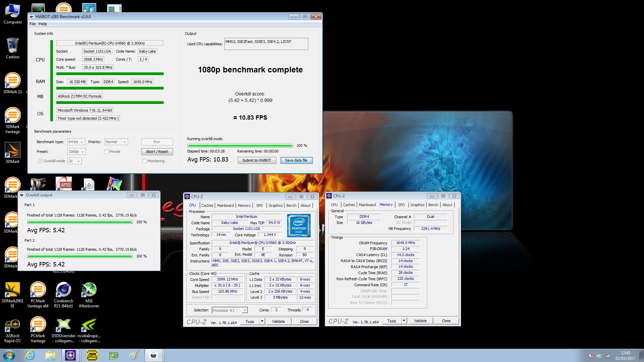Switch to SPD tab in right CPU-Z
This screenshot has width=644, height=362.
[x=401, y=205]
